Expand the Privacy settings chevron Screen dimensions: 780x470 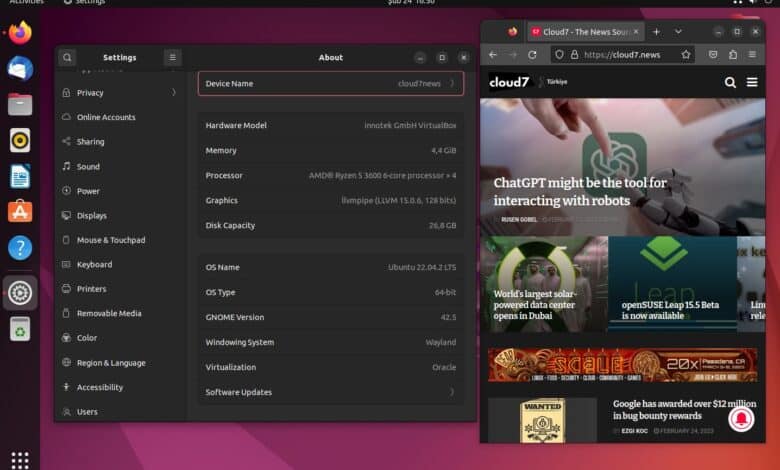coord(174,93)
